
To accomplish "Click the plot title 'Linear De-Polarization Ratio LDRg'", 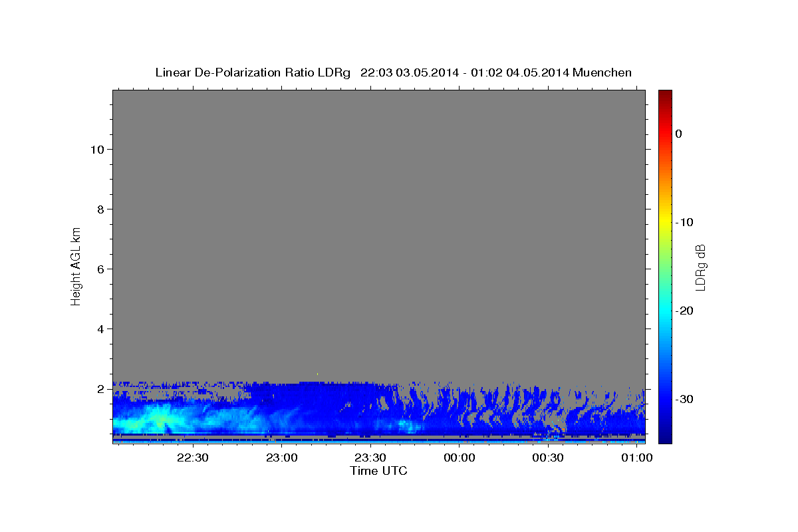I will tap(252, 72).
